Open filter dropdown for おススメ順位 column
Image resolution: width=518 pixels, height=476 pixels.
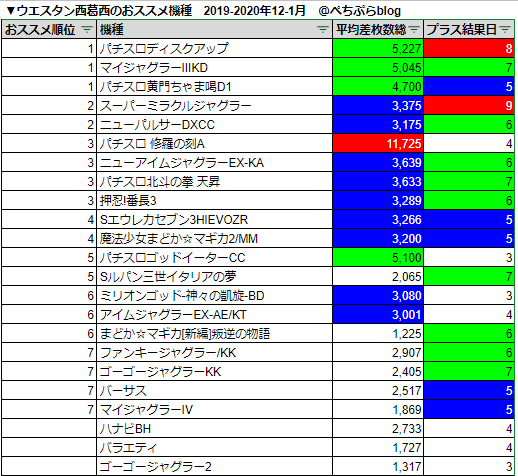coord(87,30)
